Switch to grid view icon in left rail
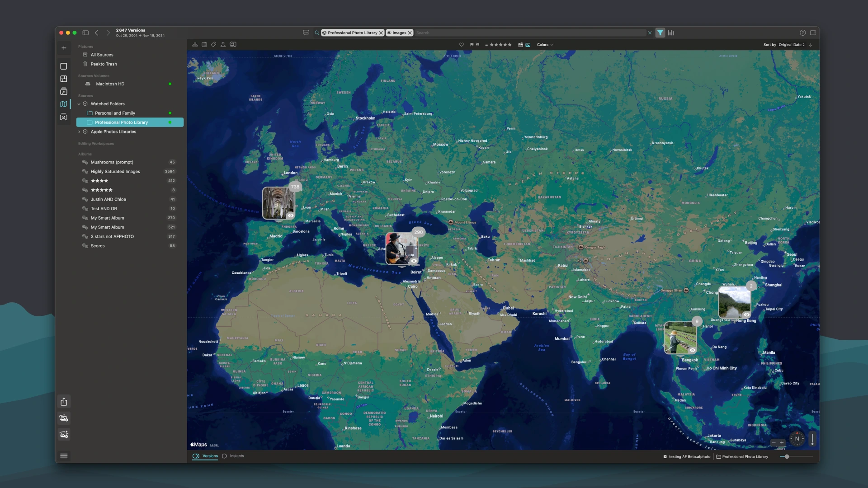 tap(64, 79)
